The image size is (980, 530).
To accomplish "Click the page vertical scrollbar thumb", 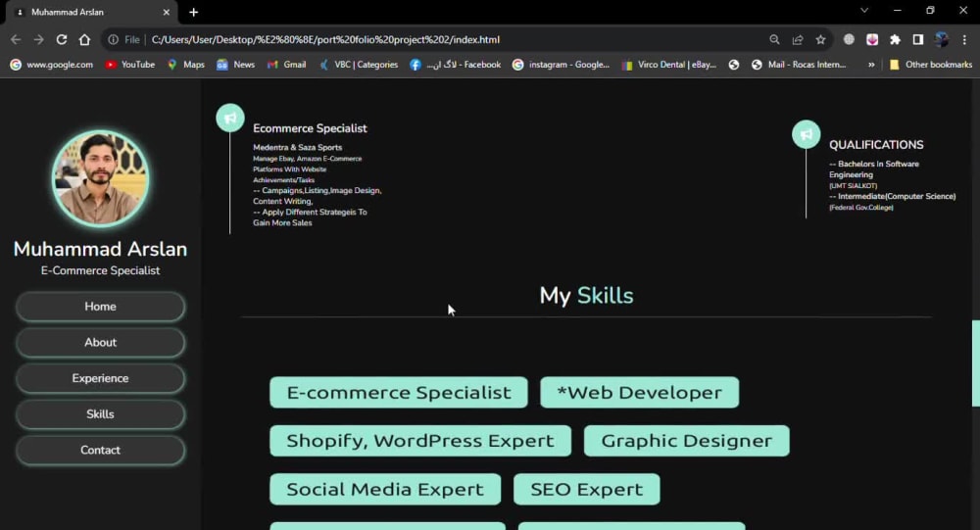I will pos(975,363).
